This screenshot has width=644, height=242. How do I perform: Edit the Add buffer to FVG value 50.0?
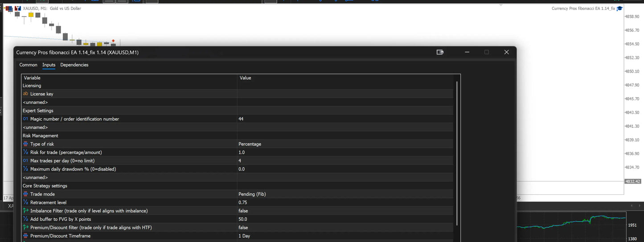coord(345,219)
